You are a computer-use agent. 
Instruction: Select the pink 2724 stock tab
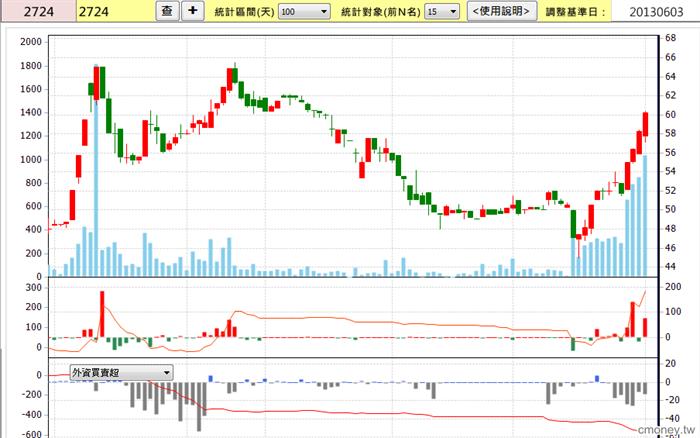click(38, 11)
